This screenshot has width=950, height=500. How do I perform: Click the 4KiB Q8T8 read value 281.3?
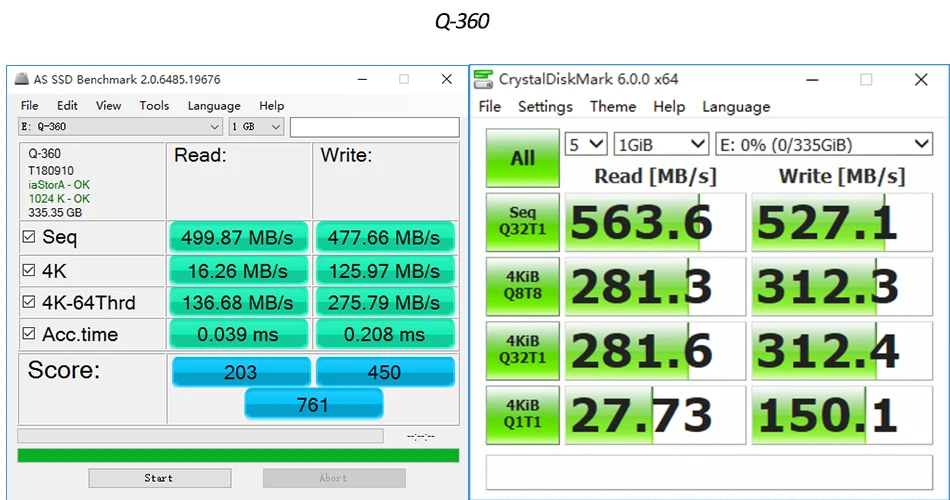[x=655, y=287]
